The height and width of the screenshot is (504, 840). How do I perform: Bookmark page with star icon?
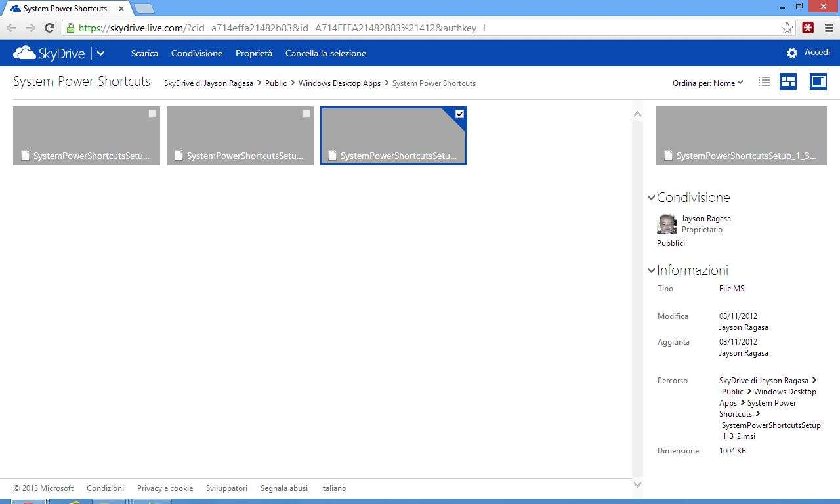pyautogui.click(x=787, y=28)
